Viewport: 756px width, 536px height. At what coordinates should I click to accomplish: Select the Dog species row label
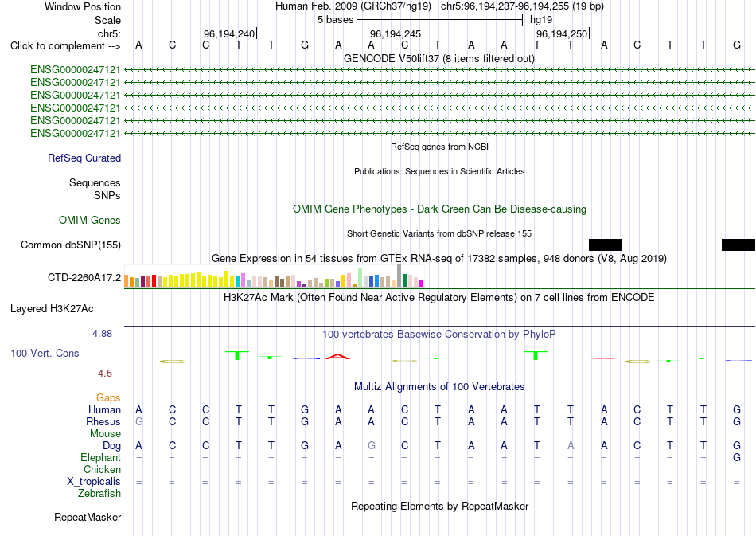112,445
